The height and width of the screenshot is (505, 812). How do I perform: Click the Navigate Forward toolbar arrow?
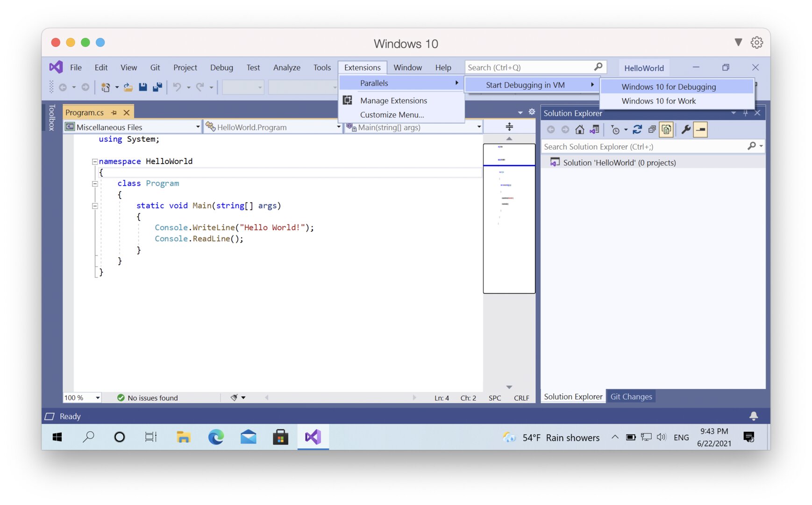(x=85, y=87)
